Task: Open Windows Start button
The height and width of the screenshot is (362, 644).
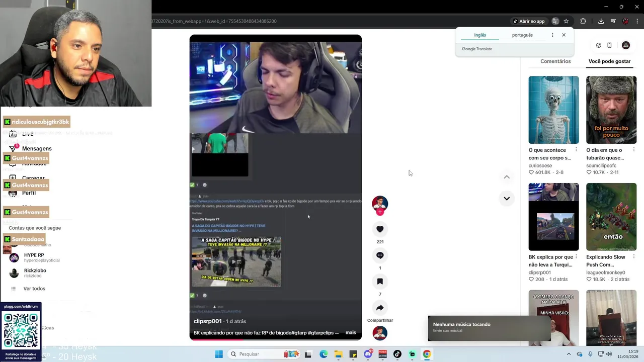Action: coord(219,354)
